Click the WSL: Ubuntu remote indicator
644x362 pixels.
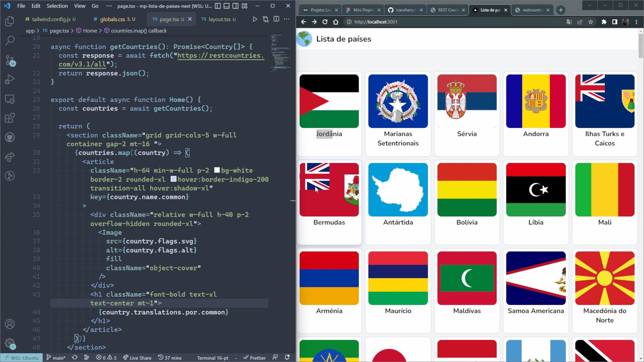pyautogui.click(x=21, y=358)
